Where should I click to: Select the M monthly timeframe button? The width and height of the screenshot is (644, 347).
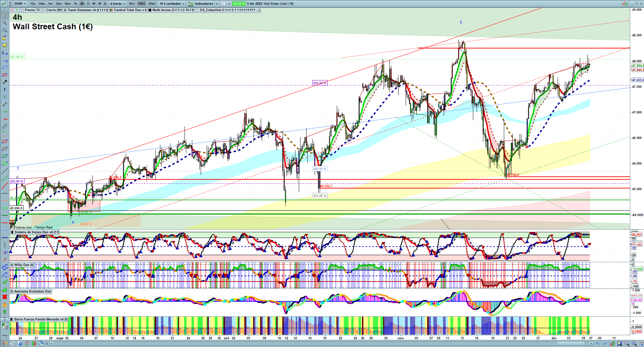point(99,4)
